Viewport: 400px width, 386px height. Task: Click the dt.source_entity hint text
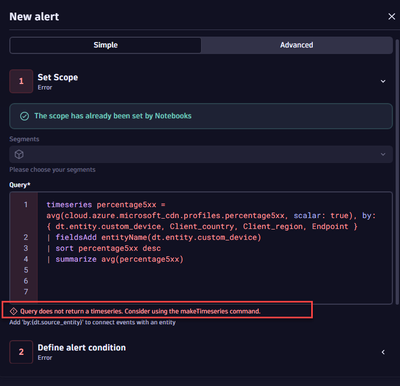(92, 322)
